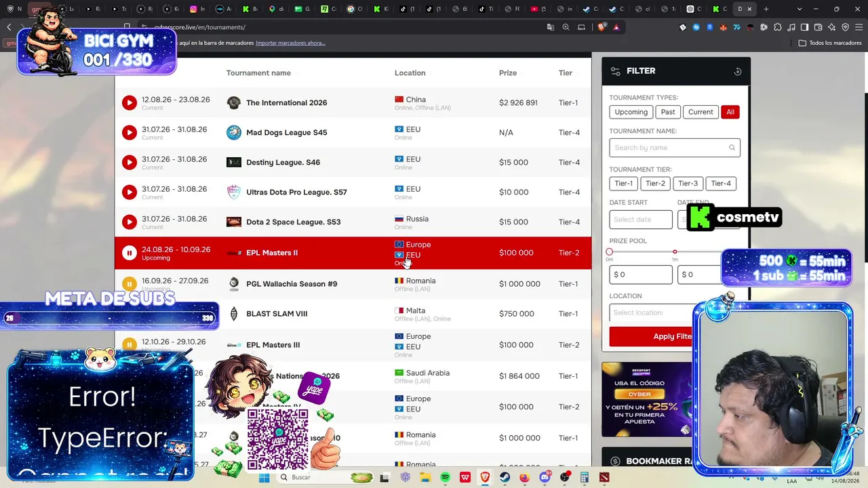
Task: Open the Brave Wallet icon in the toolbar
Action: tap(818, 27)
